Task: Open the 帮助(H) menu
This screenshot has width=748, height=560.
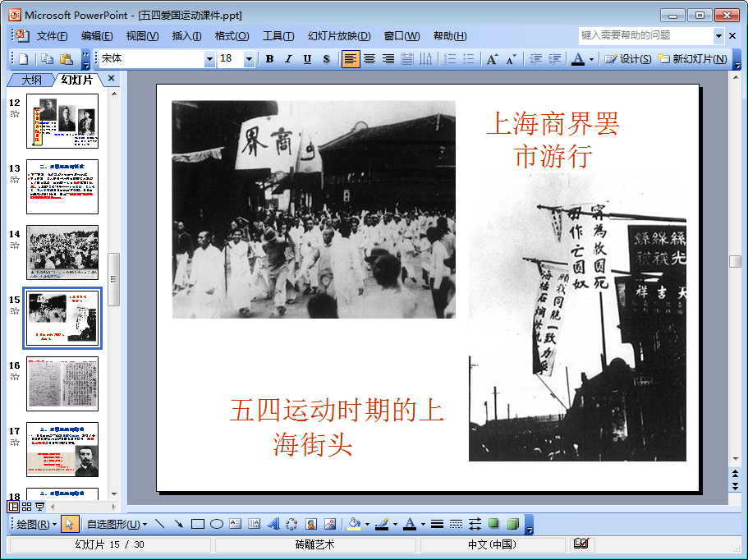Action: tap(450, 36)
